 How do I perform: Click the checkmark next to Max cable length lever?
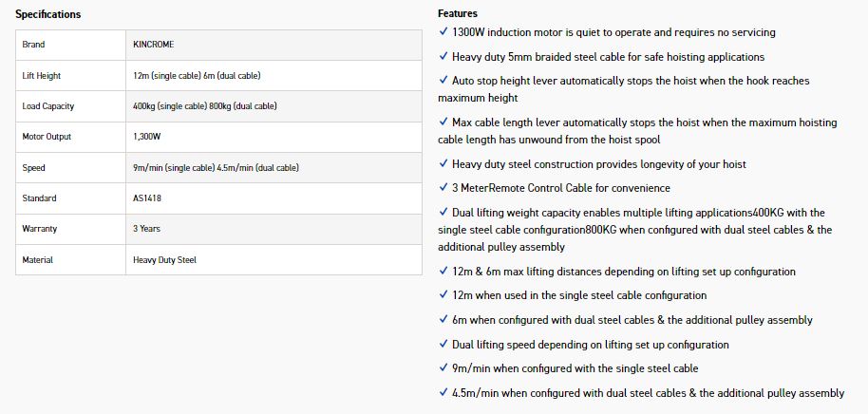[443, 122]
